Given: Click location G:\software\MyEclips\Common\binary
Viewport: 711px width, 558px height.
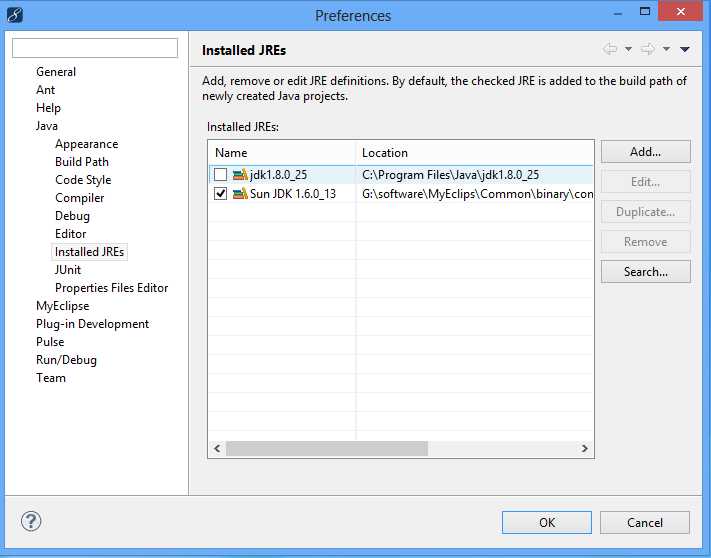Looking at the screenshot, I should click(x=477, y=194).
